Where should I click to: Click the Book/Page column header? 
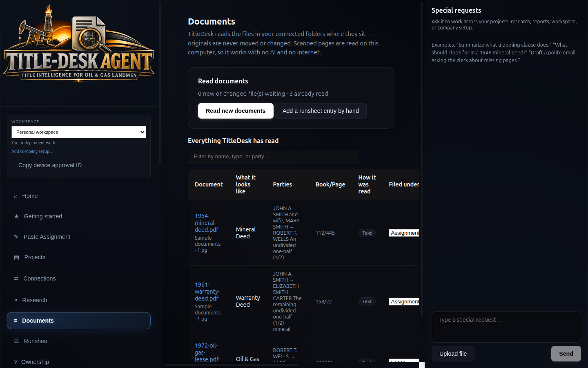(x=330, y=184)
